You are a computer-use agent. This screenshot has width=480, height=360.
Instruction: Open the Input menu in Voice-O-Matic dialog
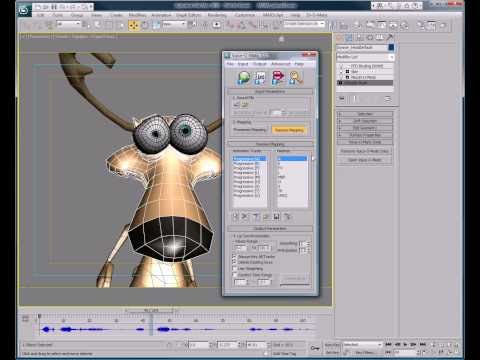click(243, 64)
